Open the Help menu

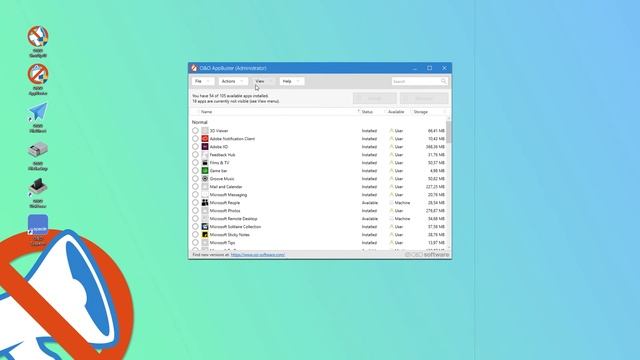coord(291,81)
